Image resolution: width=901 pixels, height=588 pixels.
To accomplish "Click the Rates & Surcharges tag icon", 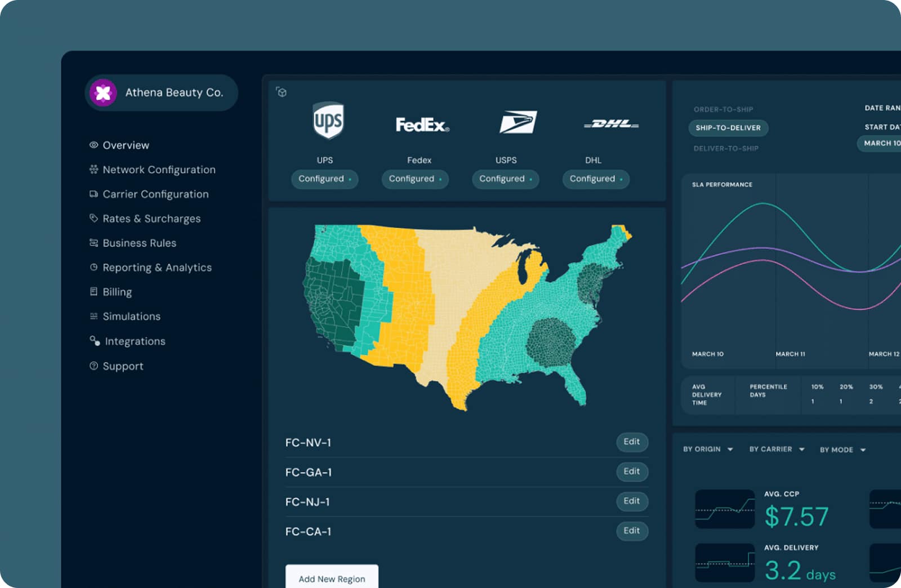I will (x=93, y=218).
